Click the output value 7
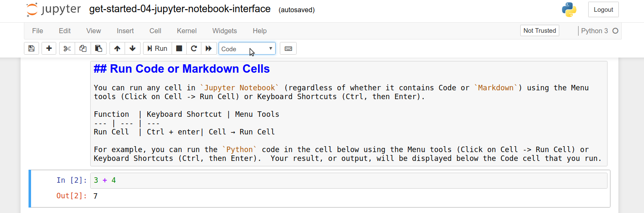The width and height of the screenshot is (644, 213). (x=96, y=196)
